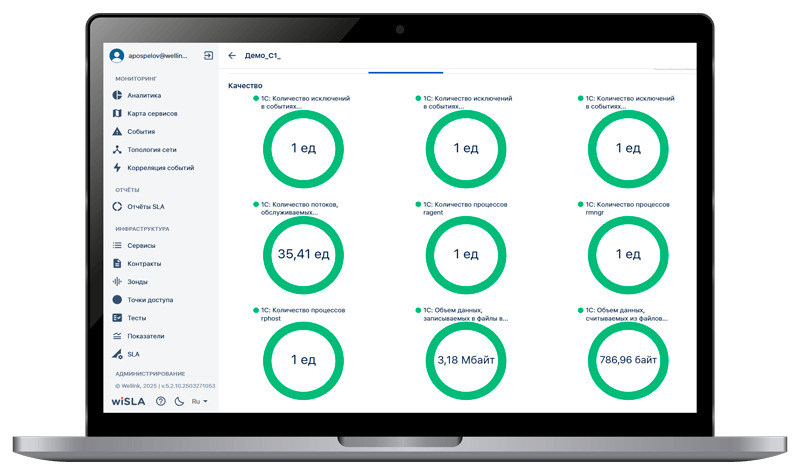Select Точки доступа in the sidebar

pyautogui.click(x=150, y=300)
